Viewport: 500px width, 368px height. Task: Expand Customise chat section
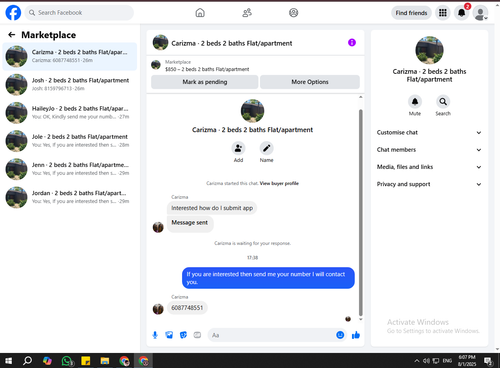coord(429,132)
